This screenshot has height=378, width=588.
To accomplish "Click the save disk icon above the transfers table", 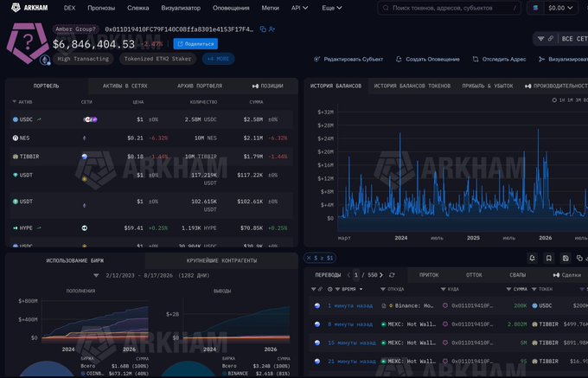I will click(x=566, y=258).
